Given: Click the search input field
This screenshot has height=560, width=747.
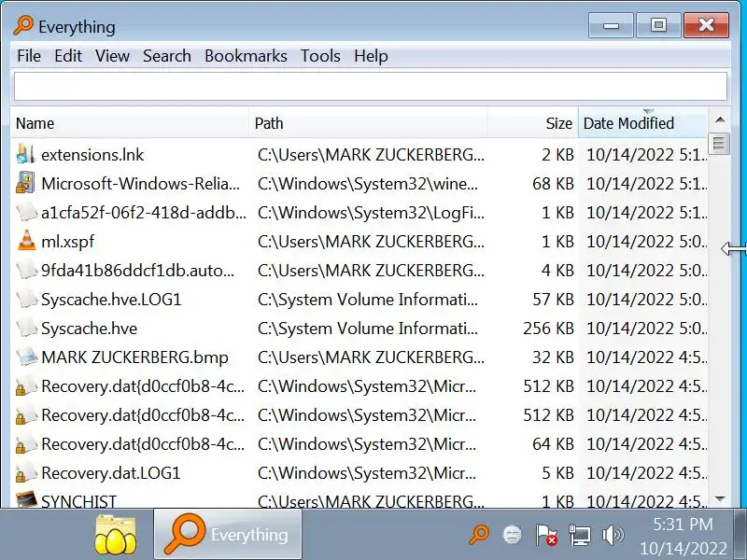Looking at the screenshot, I should [x=371, y=86].
